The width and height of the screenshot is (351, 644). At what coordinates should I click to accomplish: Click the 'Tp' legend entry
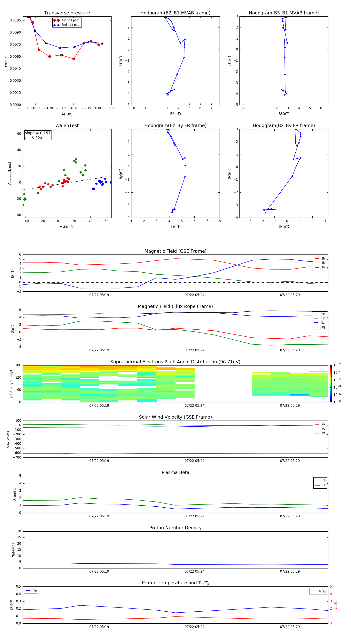click(x=31, y=591)
